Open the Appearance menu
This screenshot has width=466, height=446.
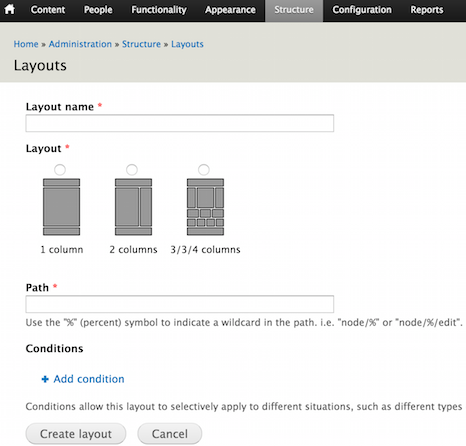pos(230,10)
